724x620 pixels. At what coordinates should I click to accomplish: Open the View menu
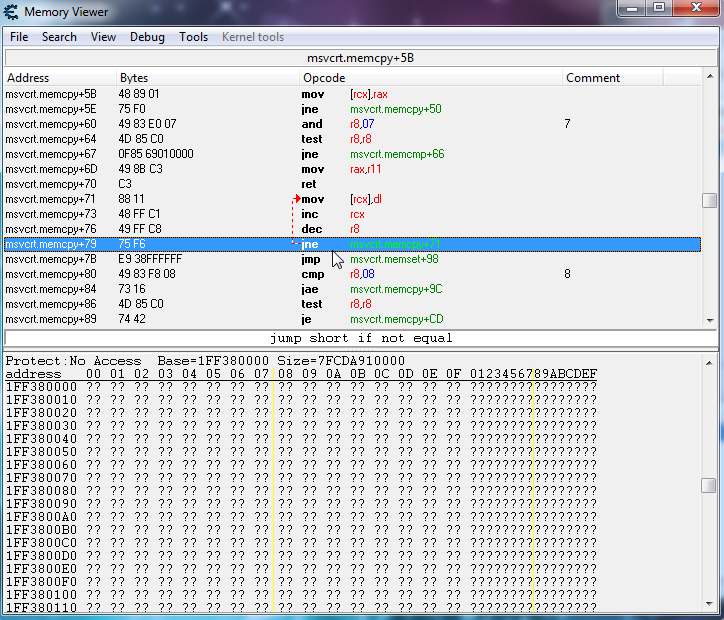[x=103, y=37]
